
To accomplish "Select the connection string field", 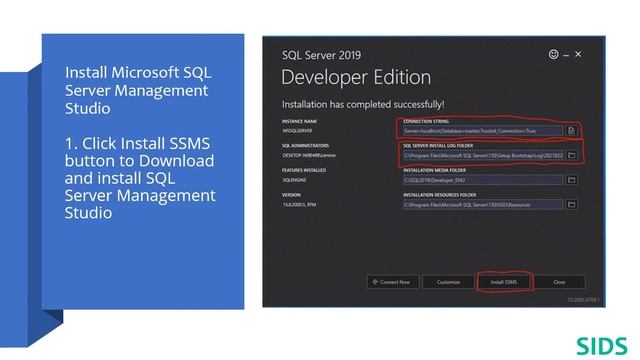I will click(x=483, y=131).
